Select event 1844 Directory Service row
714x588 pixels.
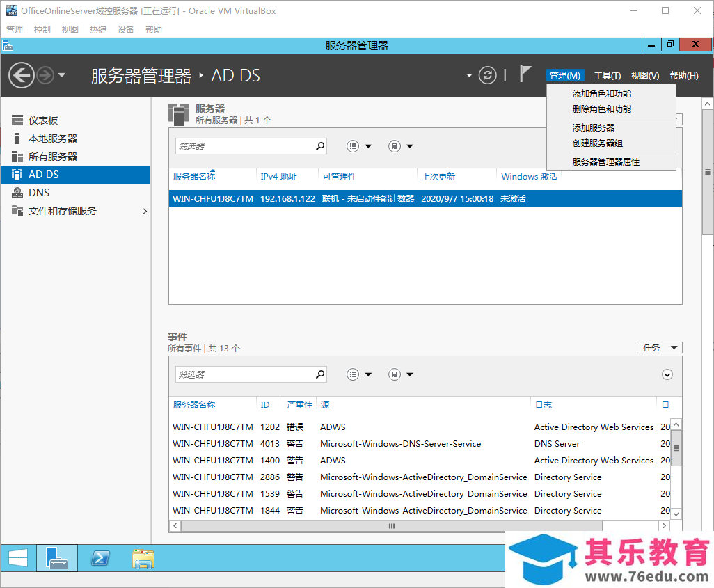(x=421, y=511)
